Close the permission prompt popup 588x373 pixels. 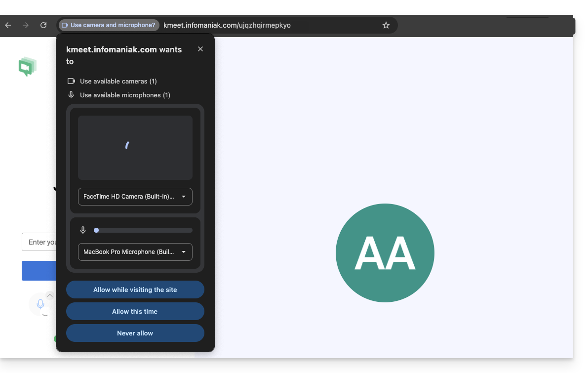(x=200, y=49)
